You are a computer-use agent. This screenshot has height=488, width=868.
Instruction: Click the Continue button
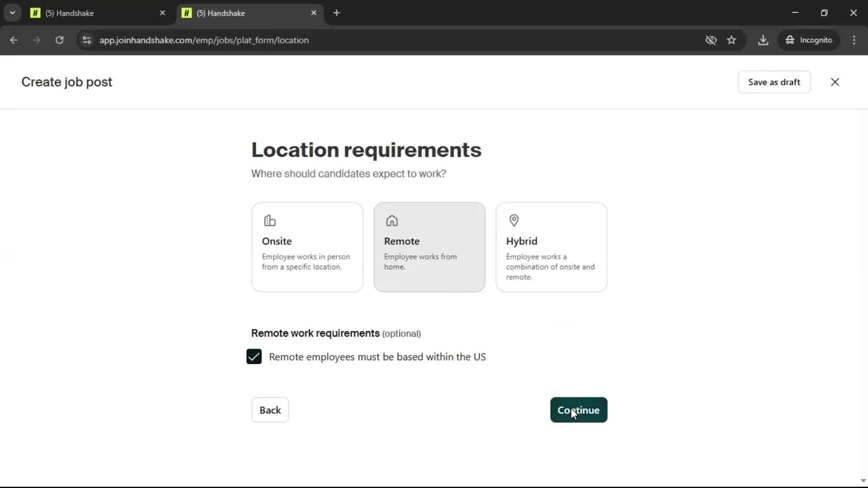[579, 410]
